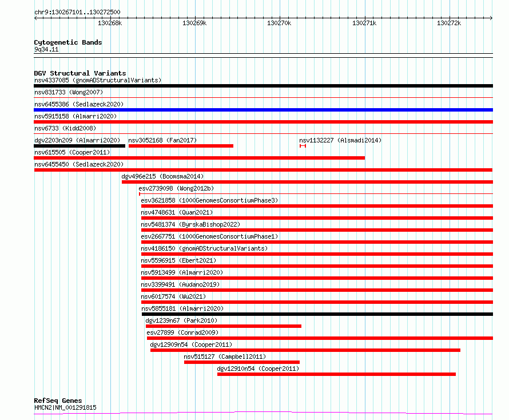Viewport: 509px width, 420px height.
Task: Click nsv3399491 (Audano2019) label
Action: click(180, 284)
